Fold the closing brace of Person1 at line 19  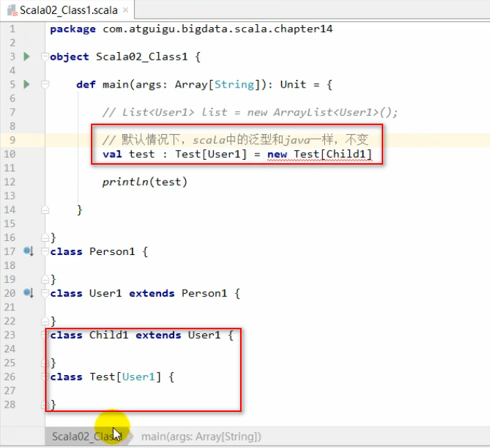click(x=45, y=279)
